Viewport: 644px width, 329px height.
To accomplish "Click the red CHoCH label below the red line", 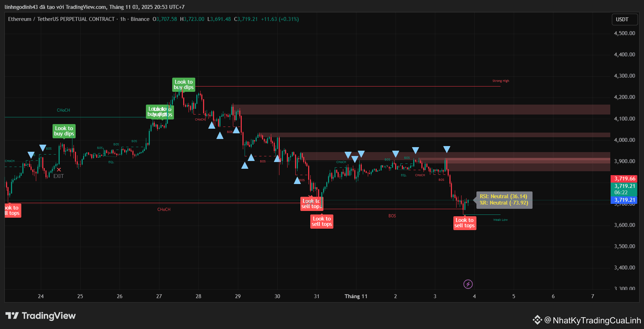I will click(164, 210).
